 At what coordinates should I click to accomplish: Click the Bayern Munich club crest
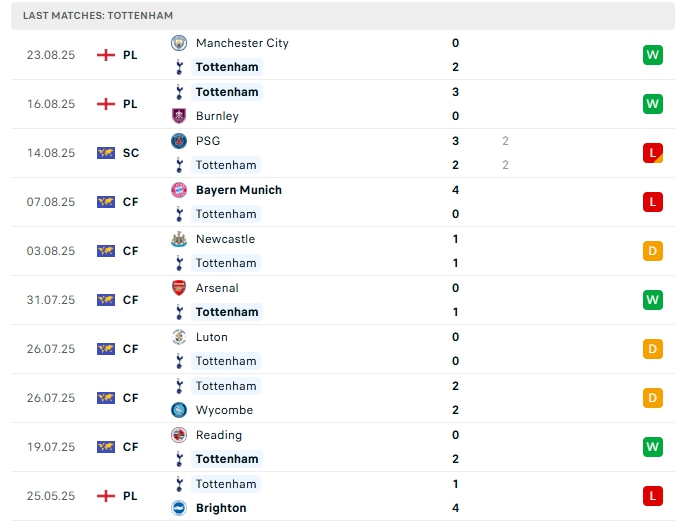point(179,190)
